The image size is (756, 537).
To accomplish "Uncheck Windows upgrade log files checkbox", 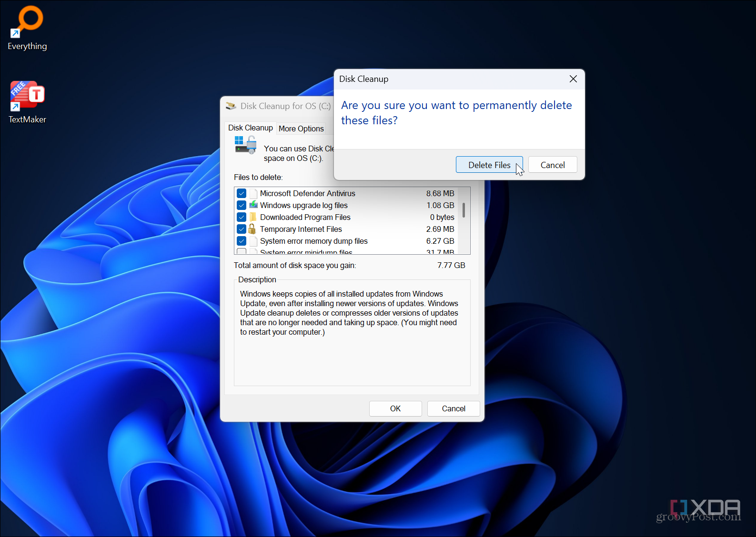I will pyautogui.click(x=242, y=205).
